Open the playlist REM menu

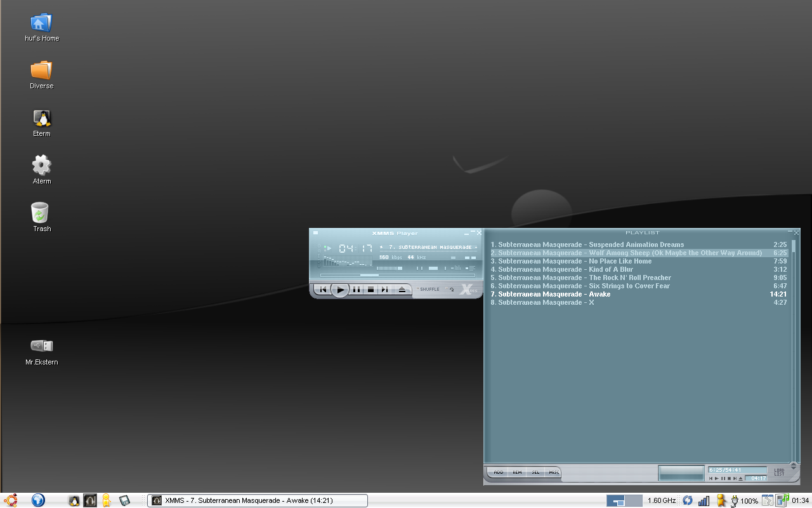(517, 472)
